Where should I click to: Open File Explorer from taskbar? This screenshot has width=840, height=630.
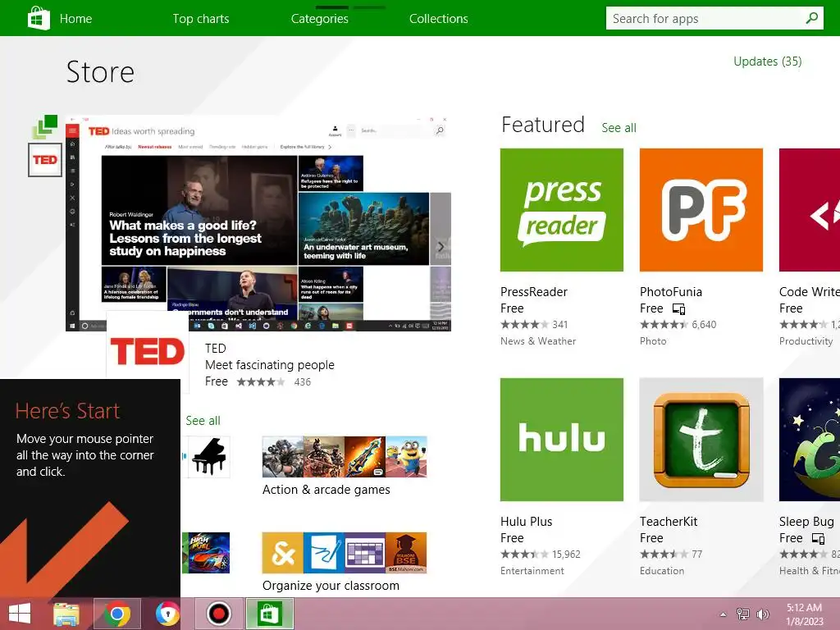66,614
